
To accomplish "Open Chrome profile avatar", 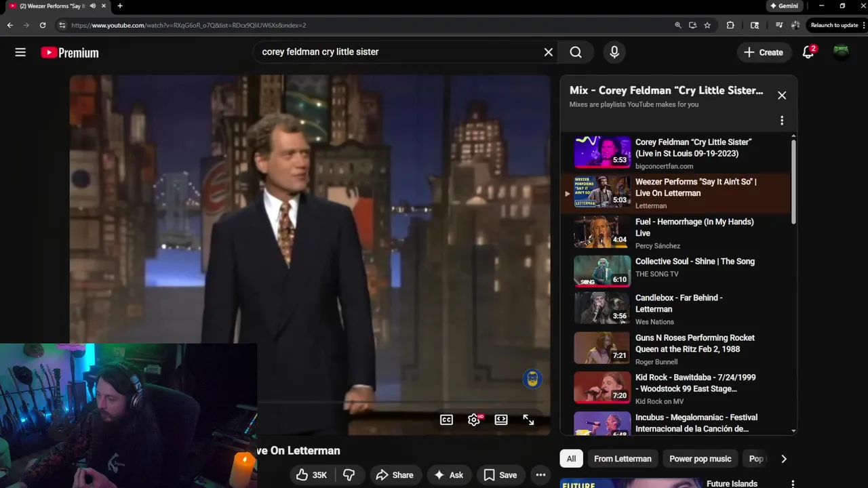I will [x=795, y=25].
